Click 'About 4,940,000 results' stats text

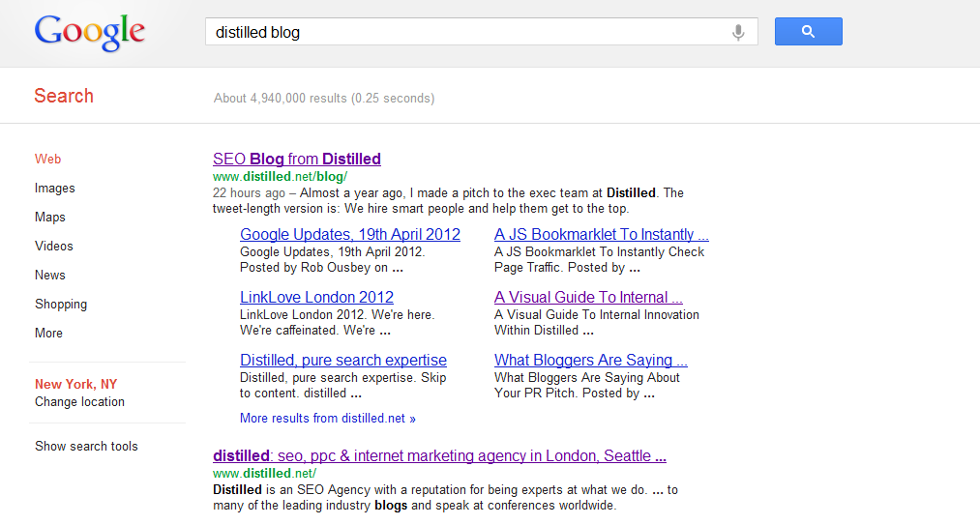coord(324,98)
